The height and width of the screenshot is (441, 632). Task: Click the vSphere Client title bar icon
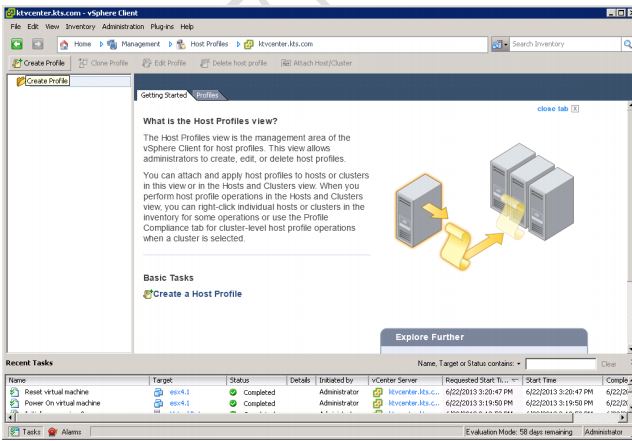[10, 13]
